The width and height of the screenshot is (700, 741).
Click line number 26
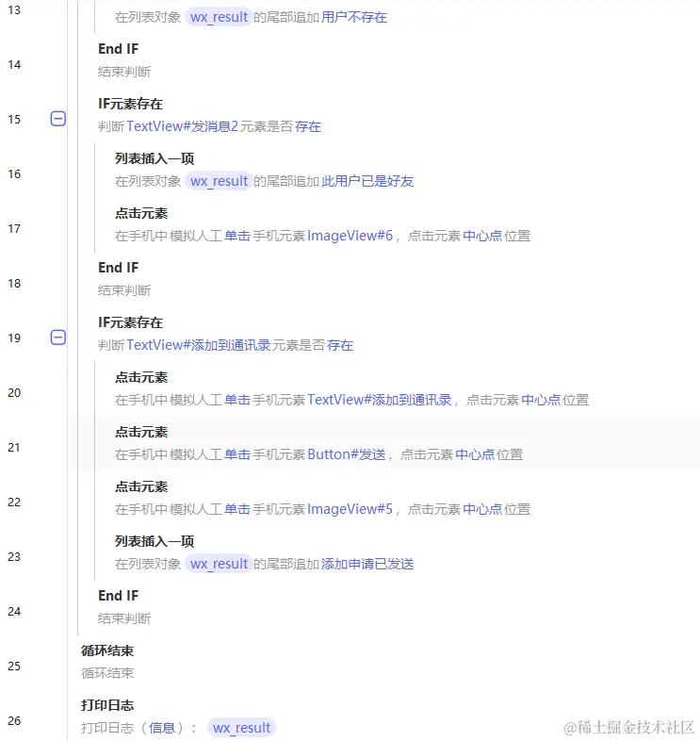14,720
